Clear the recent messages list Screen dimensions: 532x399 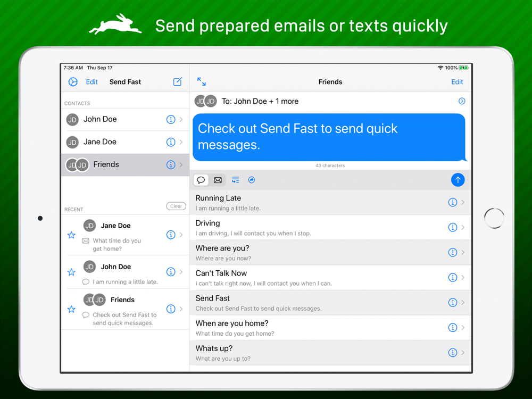176,206
